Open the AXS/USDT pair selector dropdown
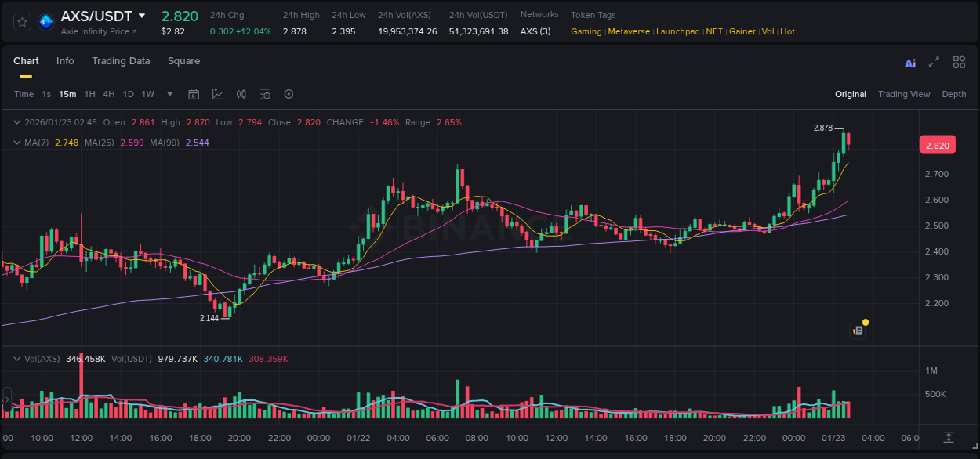Screen dimensions: 980x459 tap(142, 15)
